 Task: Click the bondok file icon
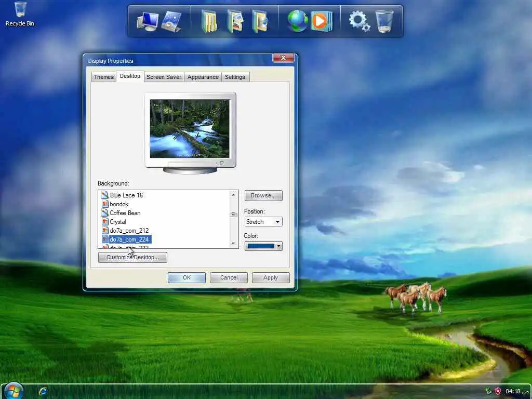105,204
